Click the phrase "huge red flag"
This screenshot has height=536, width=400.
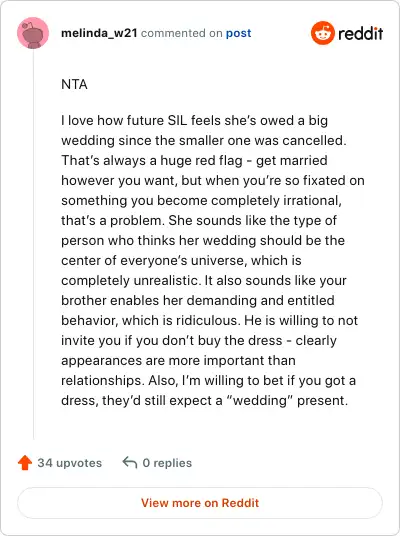pyautogui.click(x=201, y=161)
